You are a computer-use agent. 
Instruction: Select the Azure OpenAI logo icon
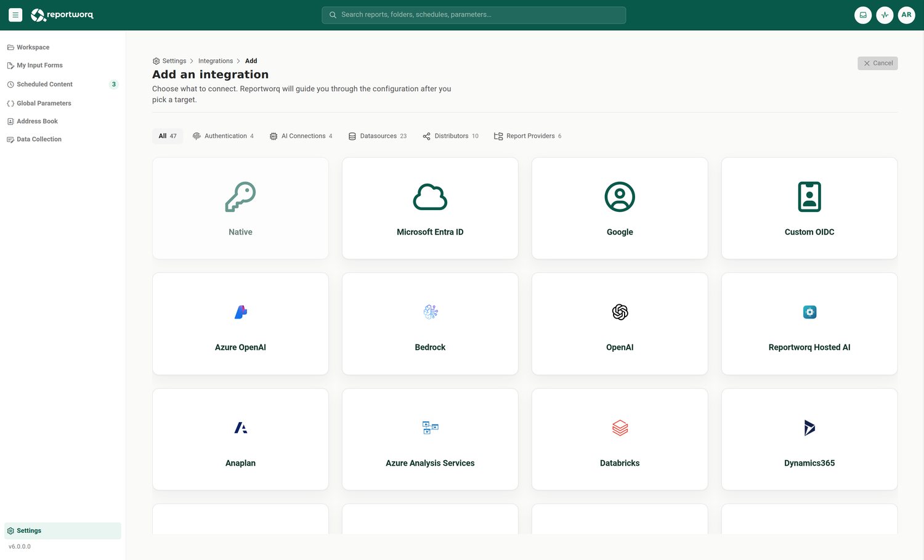point(240,312)
